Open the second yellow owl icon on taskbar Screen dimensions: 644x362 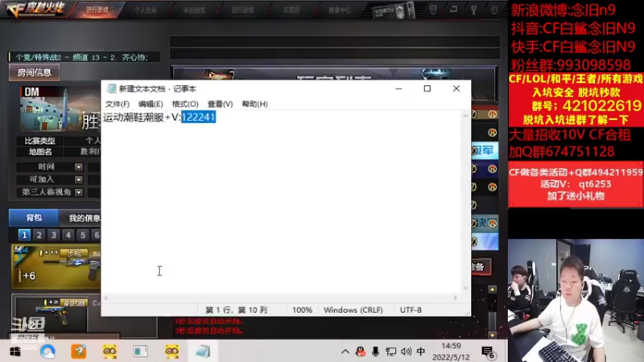171,352
